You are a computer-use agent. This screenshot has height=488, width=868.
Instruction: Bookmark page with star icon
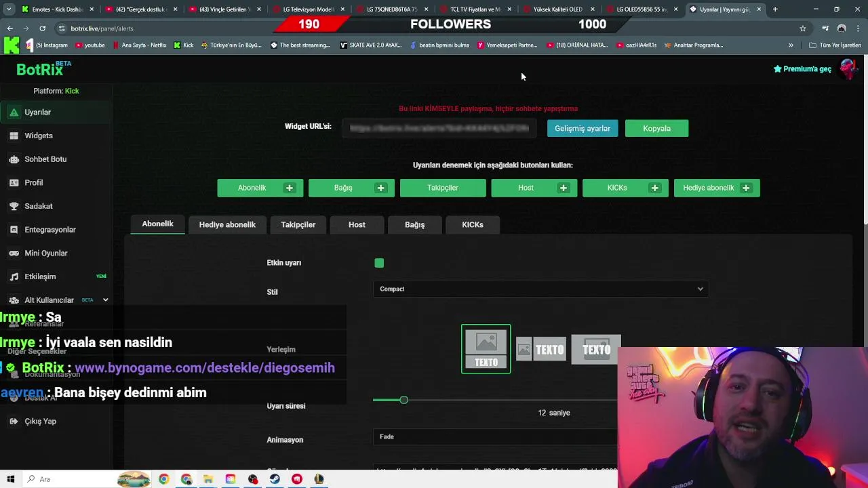pyautogui.click(x=803, y=28)
